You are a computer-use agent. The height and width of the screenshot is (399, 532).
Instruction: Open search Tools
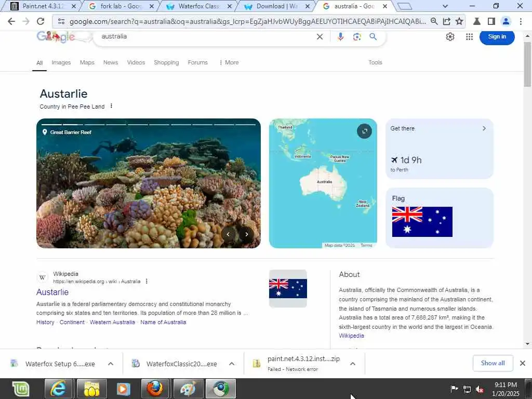[x=375, y=62]
